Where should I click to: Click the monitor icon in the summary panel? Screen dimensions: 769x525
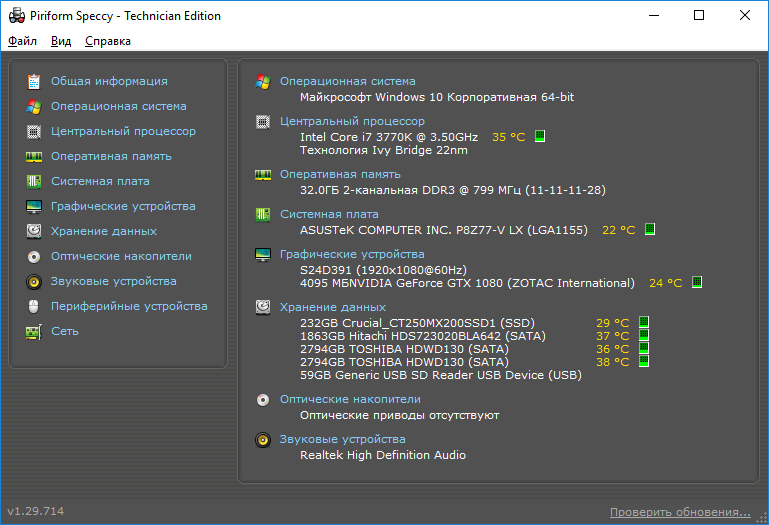(x=263, y=255)
